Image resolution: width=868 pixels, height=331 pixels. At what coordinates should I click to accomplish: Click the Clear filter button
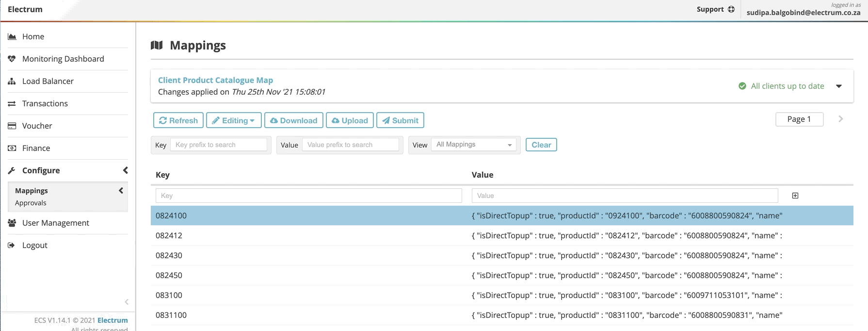(x=541, y=145)
